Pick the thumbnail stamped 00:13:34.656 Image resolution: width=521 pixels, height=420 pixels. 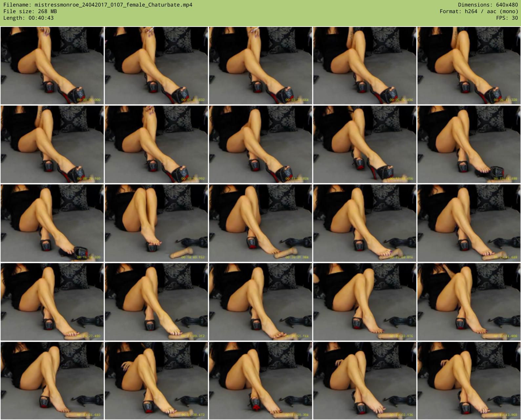point(365,144)
